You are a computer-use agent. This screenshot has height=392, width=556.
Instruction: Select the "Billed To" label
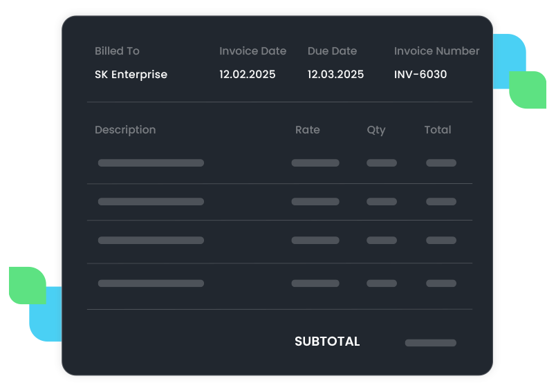[117, 51]
